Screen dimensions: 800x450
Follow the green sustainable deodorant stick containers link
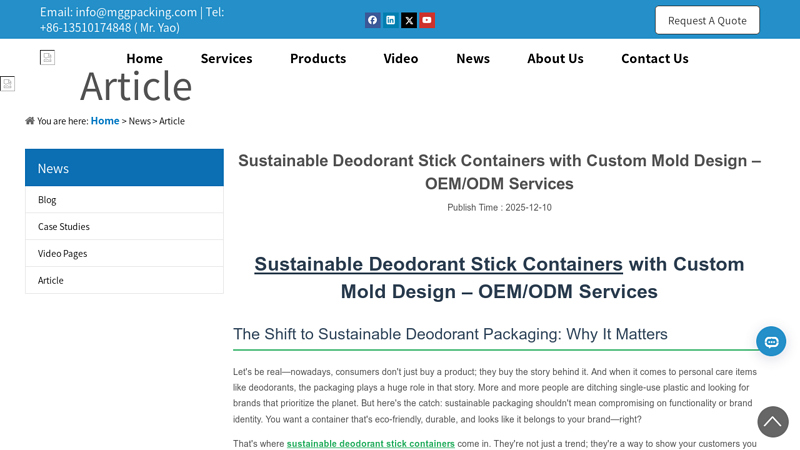click(x=370, y=444)
